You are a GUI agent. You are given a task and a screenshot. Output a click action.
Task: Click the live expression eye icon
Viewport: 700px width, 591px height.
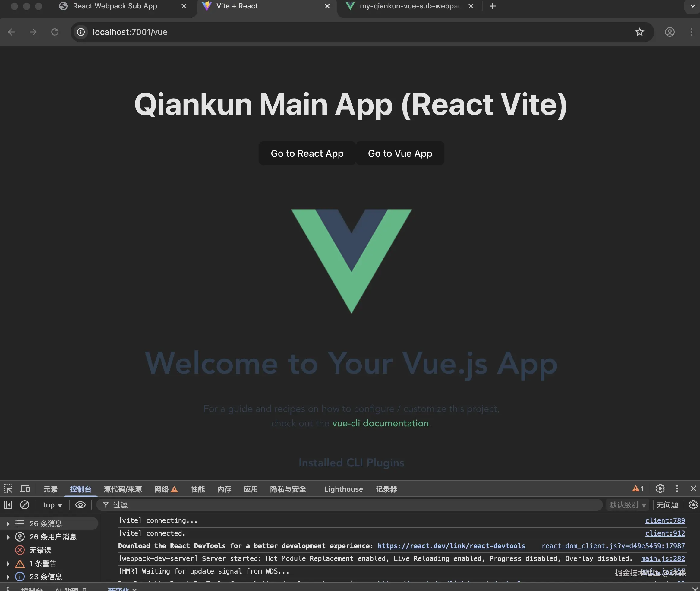pos(80,505)
